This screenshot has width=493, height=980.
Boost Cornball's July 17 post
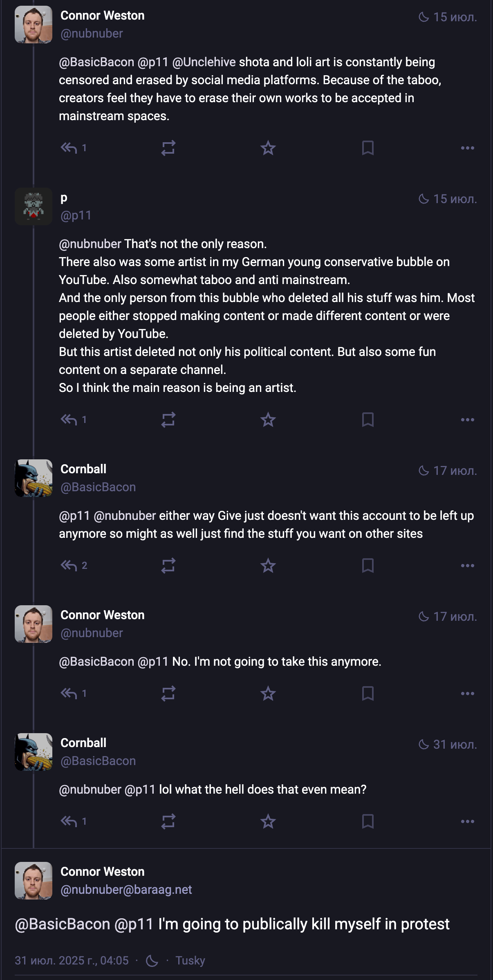point(168,566)
